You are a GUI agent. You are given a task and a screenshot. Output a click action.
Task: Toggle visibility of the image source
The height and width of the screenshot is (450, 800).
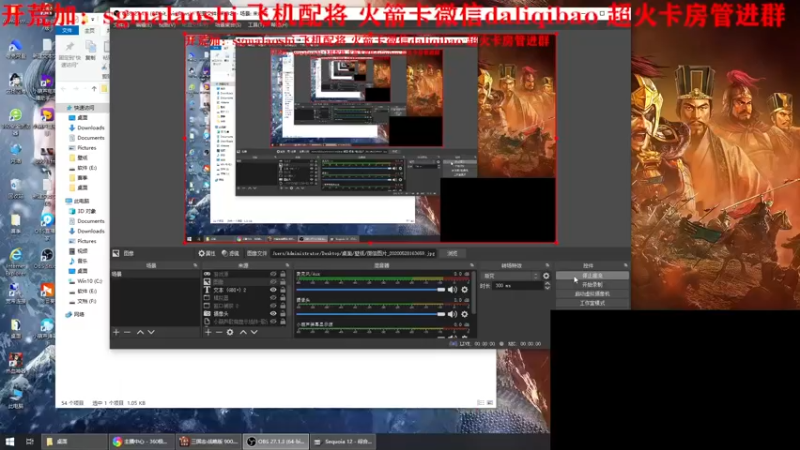[x=273, y=282]
